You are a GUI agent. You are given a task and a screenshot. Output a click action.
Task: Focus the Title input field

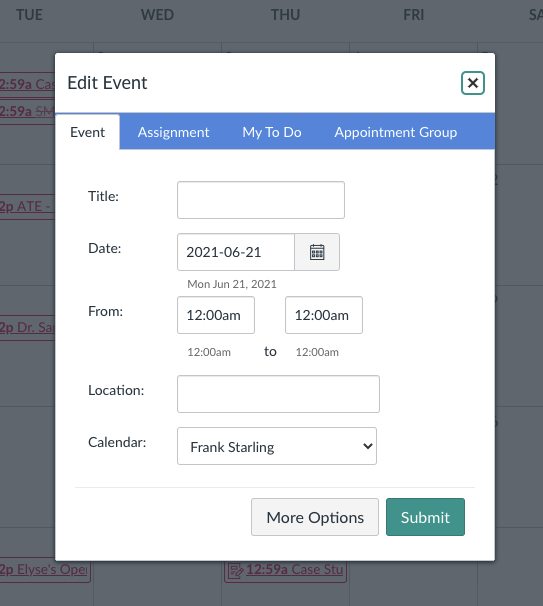(x=261, y=200)
